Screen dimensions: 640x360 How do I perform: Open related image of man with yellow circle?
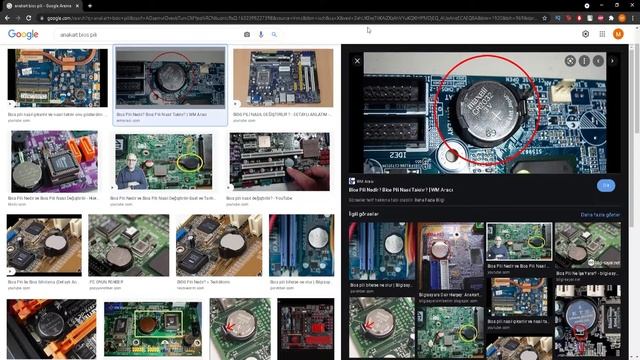pos(519,242)
